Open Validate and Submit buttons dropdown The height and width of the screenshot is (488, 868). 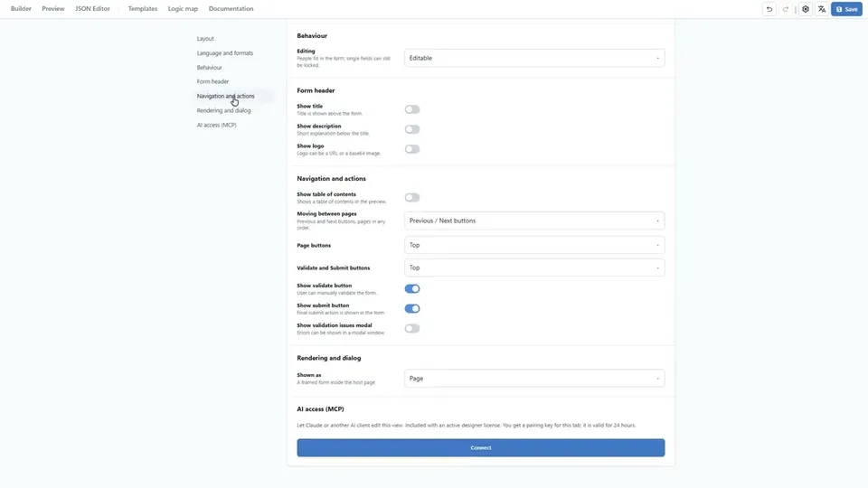coord(534,267)
